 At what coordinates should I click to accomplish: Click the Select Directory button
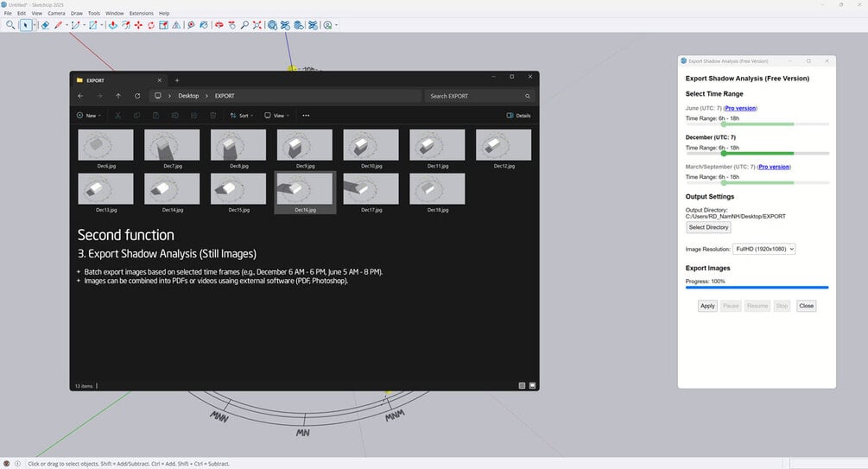(x=708, y=227)
